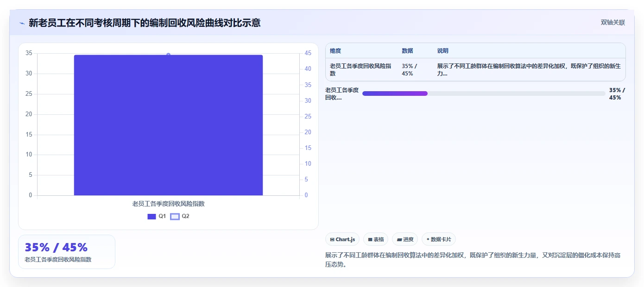644x287 pixels.
Task: Click the purple progress bar
Action: [x=395, y=94]
